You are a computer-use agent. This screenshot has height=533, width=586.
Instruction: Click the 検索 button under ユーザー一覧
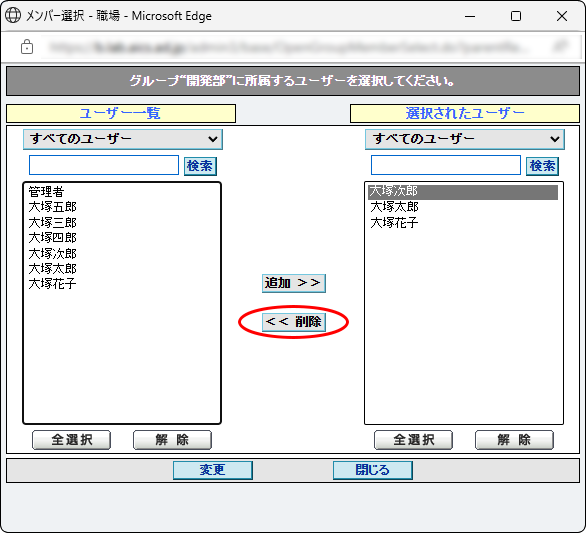pos(200,166)
